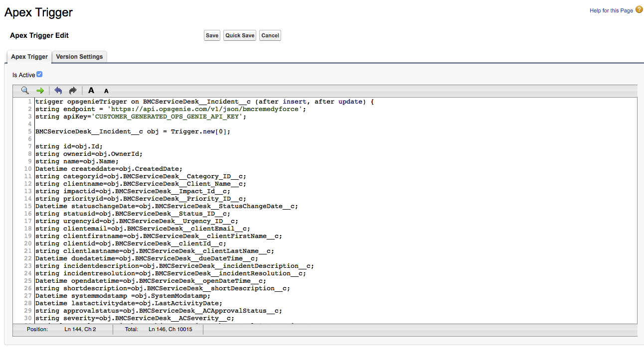Click line number 15 in the gutter
644x355 pixels.
(28, 206)
